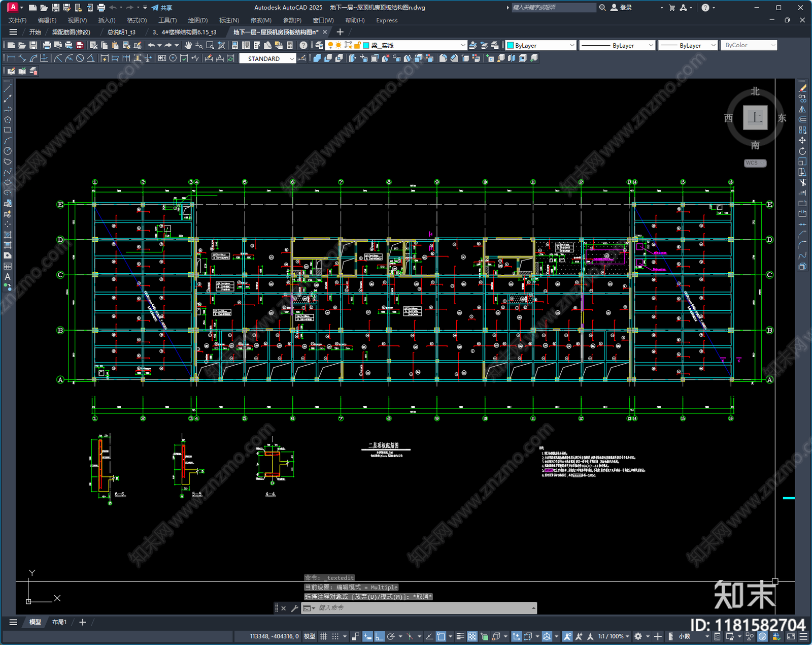812x645 pixels.
Task: Open the annotation scale 1:1 / 100% dropdown
Action: [x=614, y=636]
